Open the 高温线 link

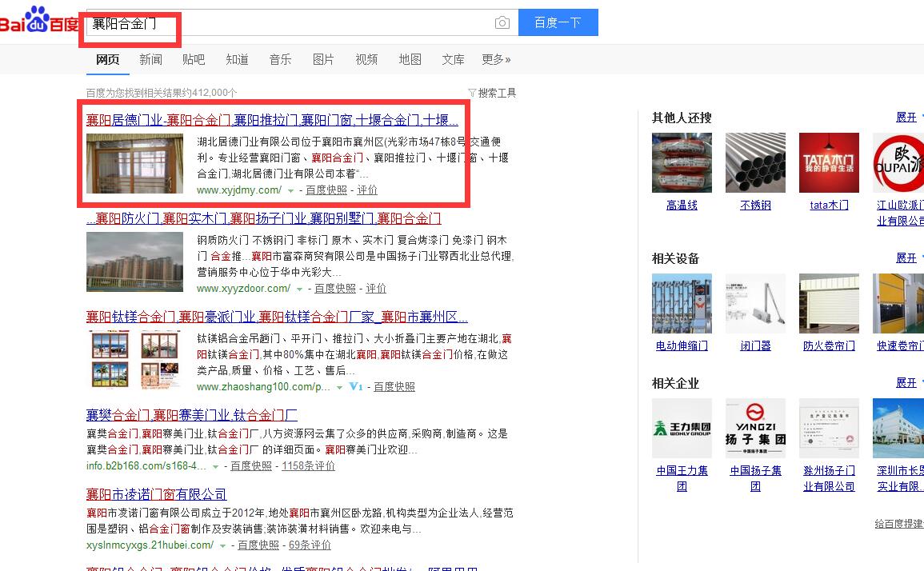[682, 205]
